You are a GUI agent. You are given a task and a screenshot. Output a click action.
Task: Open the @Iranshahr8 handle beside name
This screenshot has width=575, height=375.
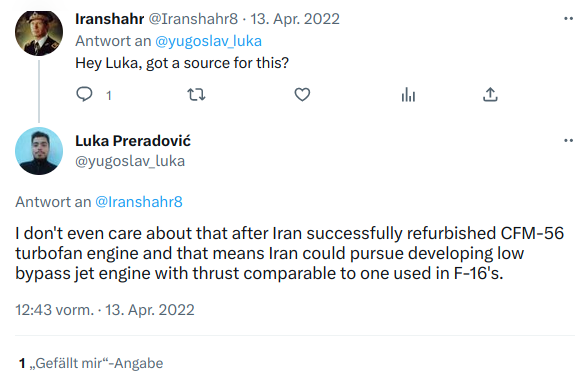click(x=193, y=19)
